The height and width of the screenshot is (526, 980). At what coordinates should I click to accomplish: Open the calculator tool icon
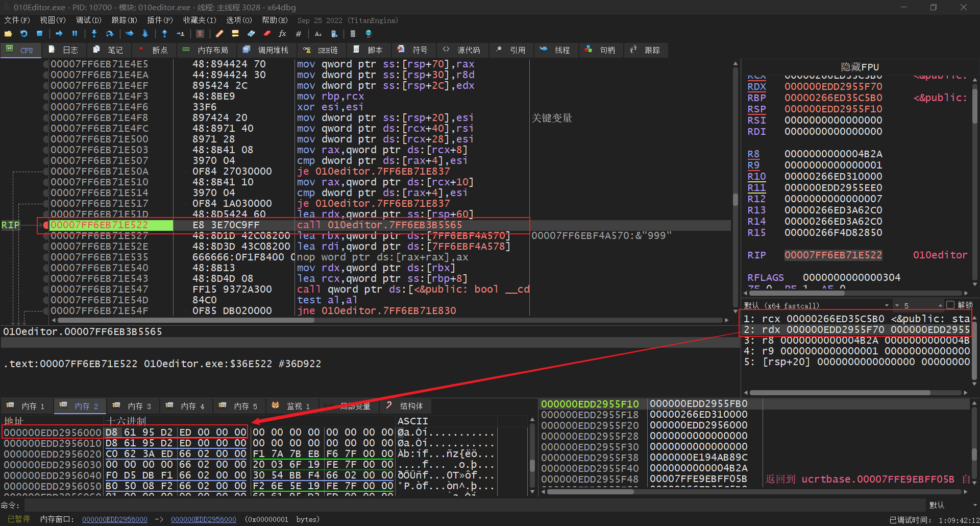pyautogui.click(x=353, y=34)
